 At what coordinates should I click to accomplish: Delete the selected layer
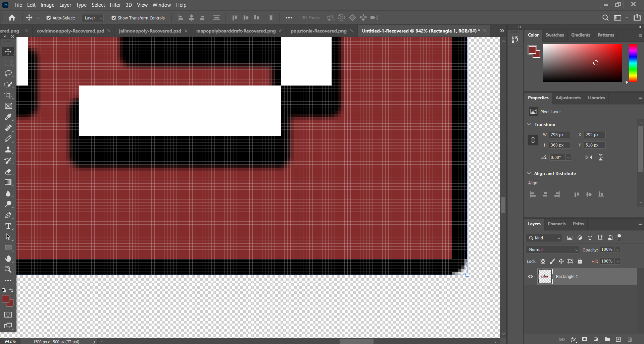coord(629,339)
